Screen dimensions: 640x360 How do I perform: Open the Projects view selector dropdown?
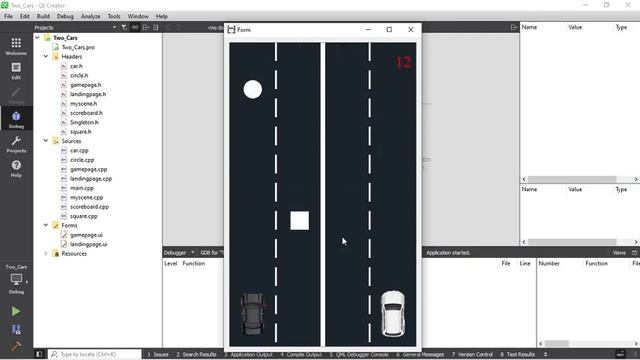coord(75,27)
